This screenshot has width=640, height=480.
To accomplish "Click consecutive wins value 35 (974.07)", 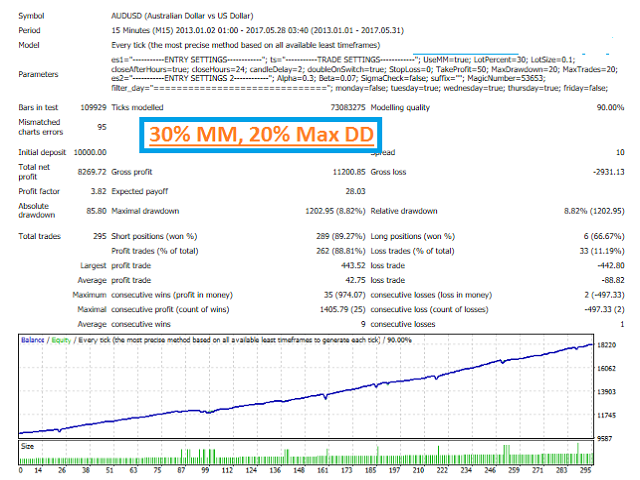I will pos(344,295).
